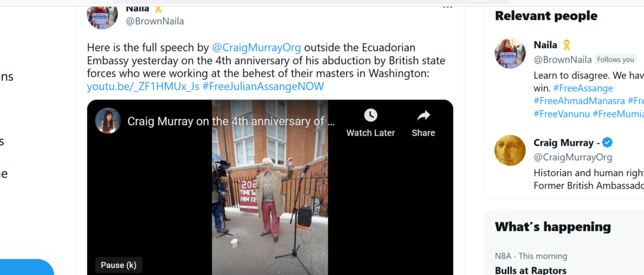Open the youtu.be/_ZF1HMUx_Js link
This screenshot has height=275, width=644.
[x=143, y=86]
